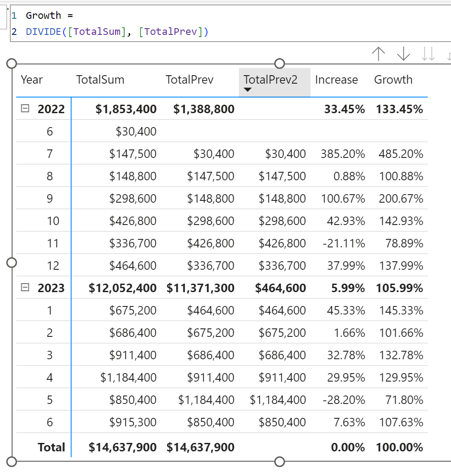Screen dimensions: 451x476
Task: Sort the table by TotalSum column
Action: tap(100, 80)
